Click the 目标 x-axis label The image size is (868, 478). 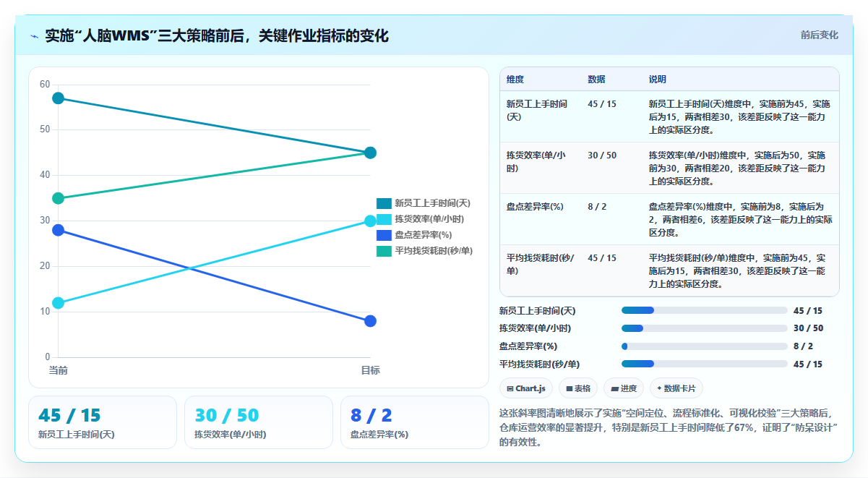click(x=370, y=370)
